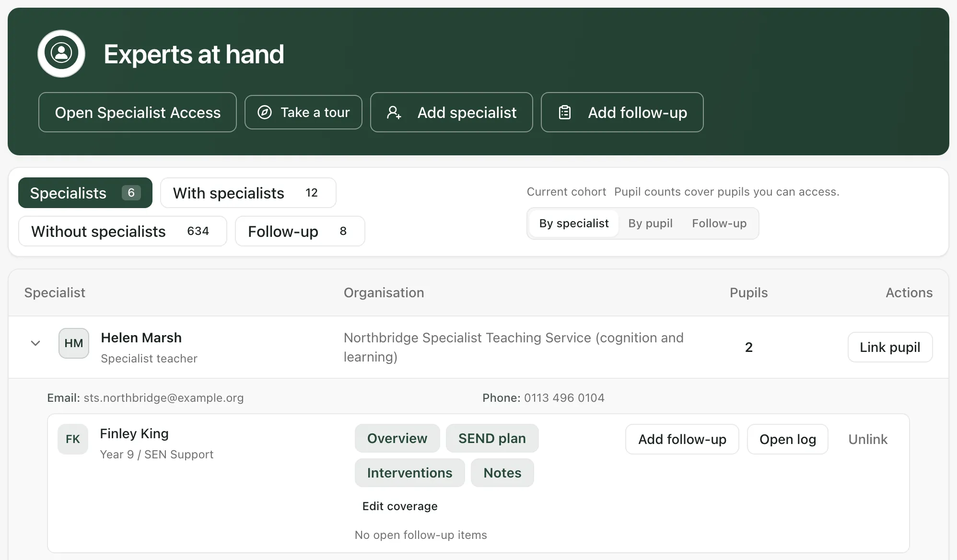
Task: Show pupils With specialists
Action: (x=248, y=193)
